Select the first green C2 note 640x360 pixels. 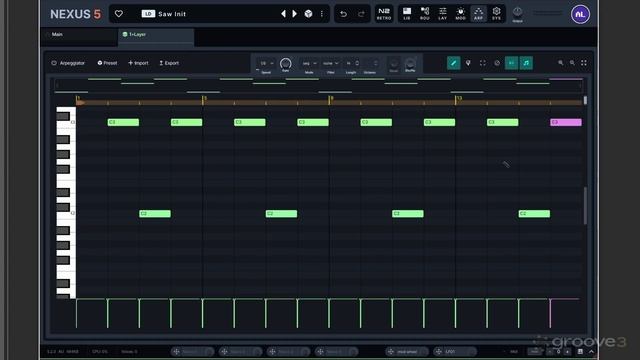(x=155, y=213)
